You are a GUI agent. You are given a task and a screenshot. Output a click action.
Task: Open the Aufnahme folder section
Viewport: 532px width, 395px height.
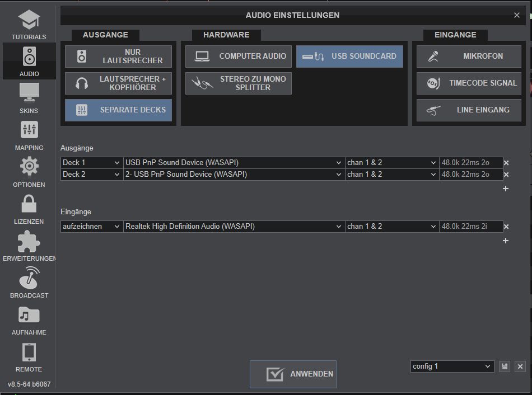29,320
